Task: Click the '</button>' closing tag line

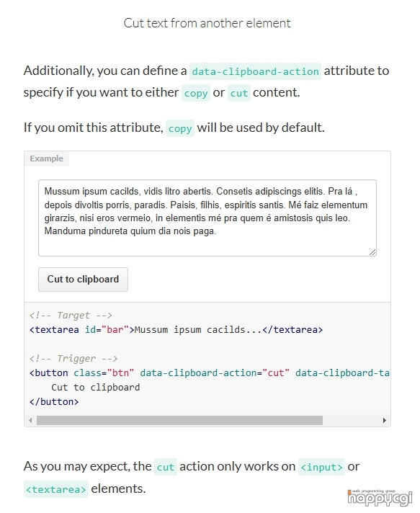Action: coord(54,402)
